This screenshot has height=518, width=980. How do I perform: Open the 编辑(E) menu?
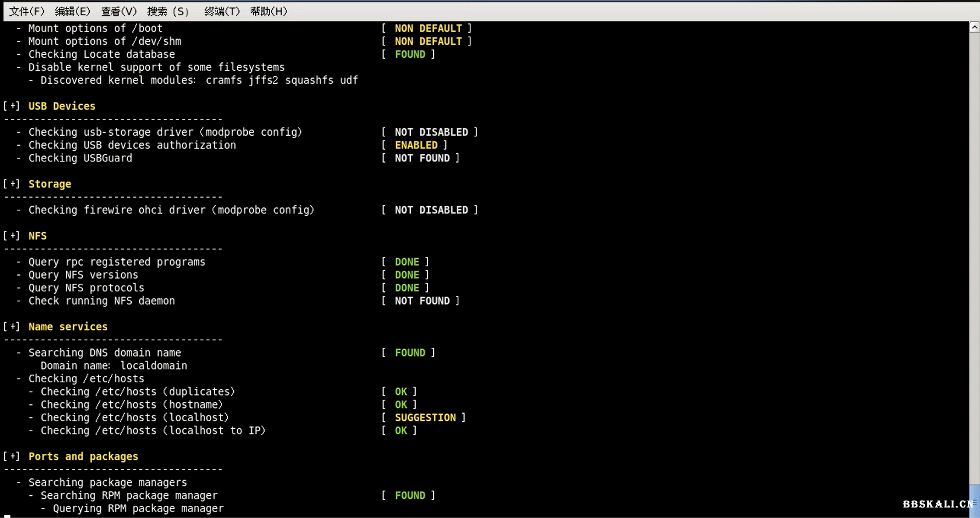coord(72,11)
